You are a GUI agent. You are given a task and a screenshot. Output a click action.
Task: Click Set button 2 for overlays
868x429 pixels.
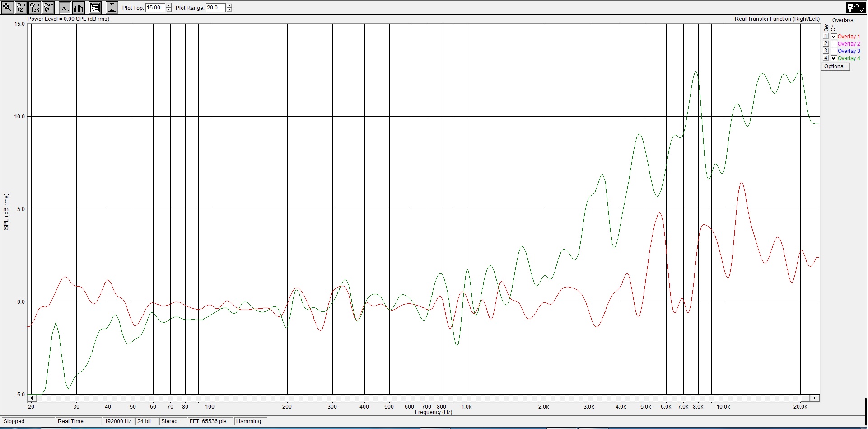point(826,43)
